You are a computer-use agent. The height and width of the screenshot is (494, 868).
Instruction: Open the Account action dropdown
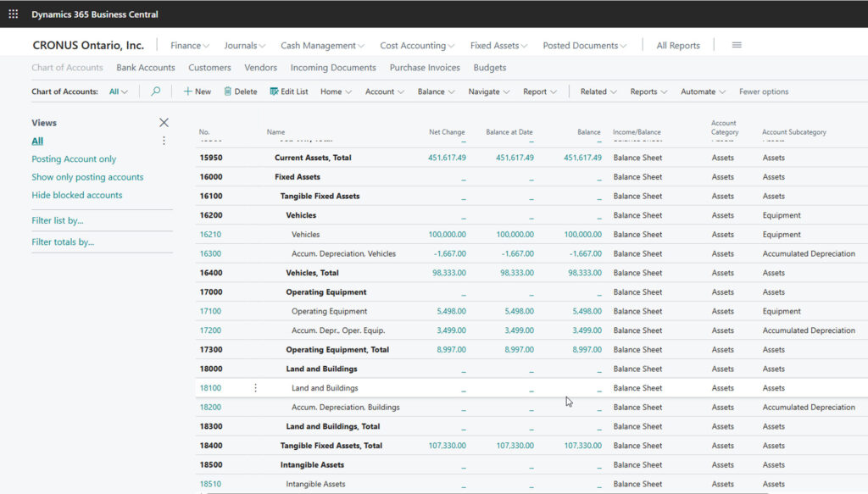coord(385,92)
